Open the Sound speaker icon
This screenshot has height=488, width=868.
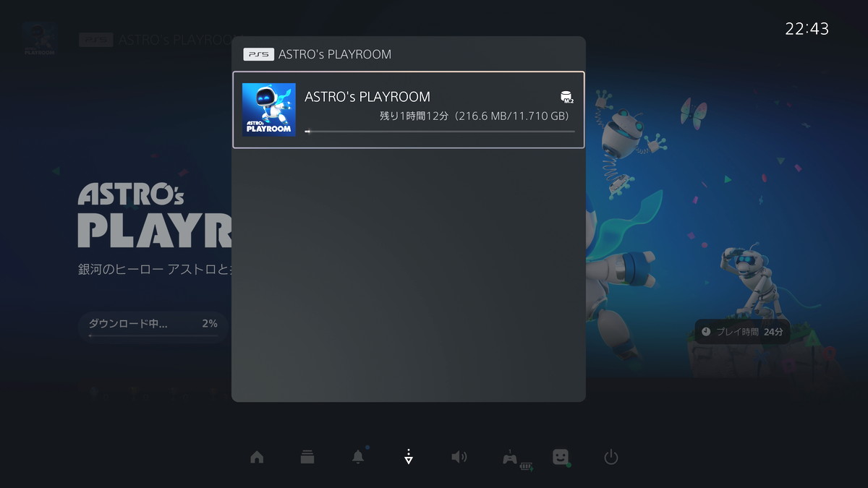point(459,457)
